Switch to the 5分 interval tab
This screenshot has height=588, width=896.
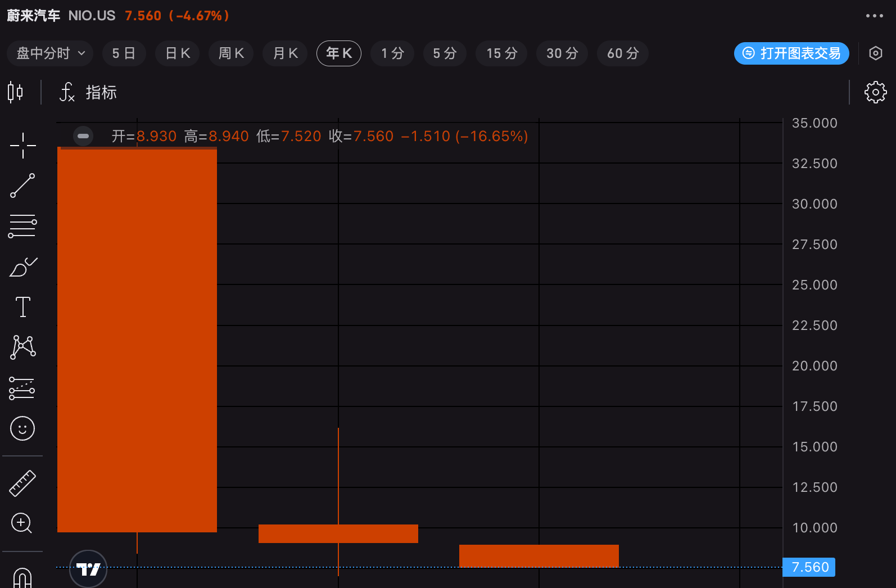[445, 53]
